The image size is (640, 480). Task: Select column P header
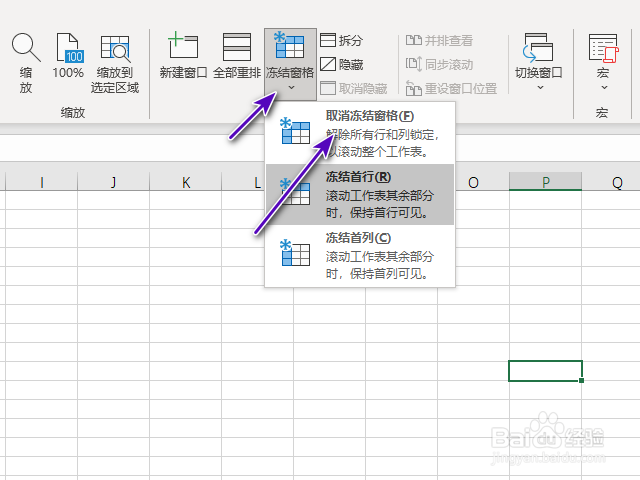pos(545,182)
